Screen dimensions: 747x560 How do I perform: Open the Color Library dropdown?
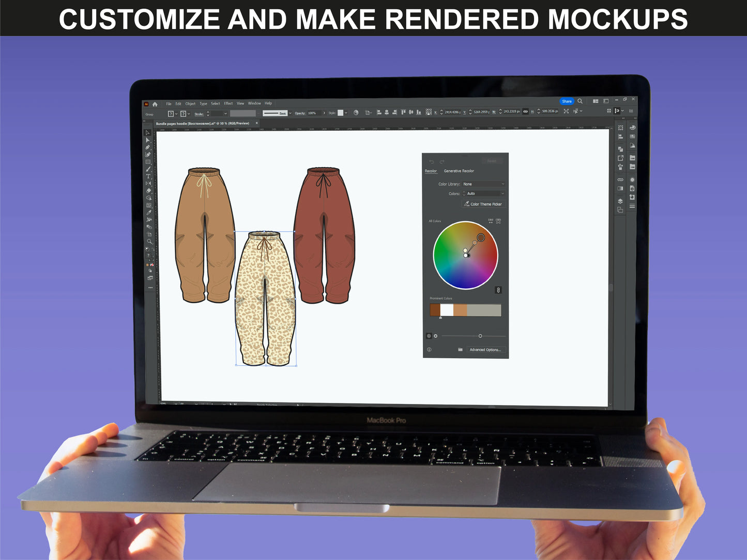[x=483, y=184]
